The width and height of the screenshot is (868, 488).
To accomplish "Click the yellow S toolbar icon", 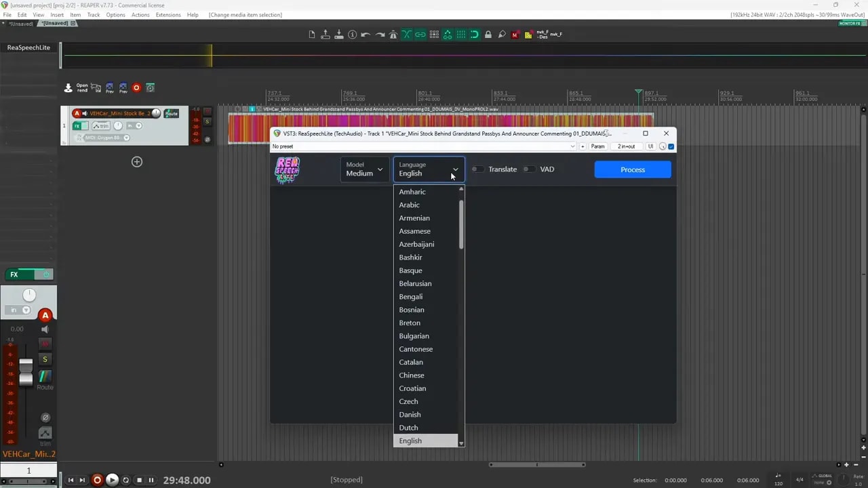I will point(529,35).
